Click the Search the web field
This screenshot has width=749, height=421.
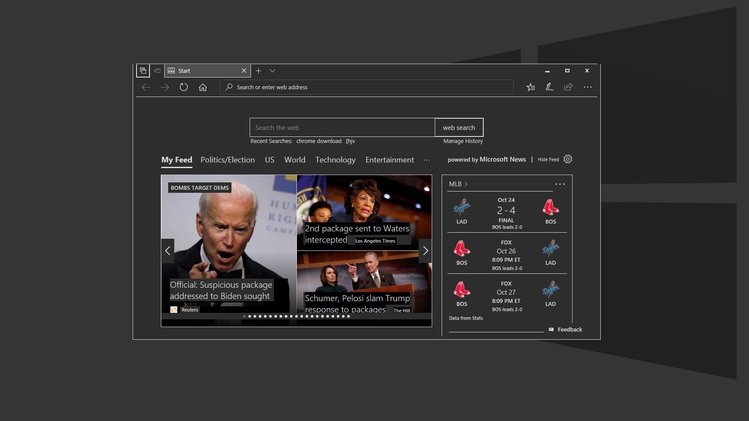[x=342, y=128]
